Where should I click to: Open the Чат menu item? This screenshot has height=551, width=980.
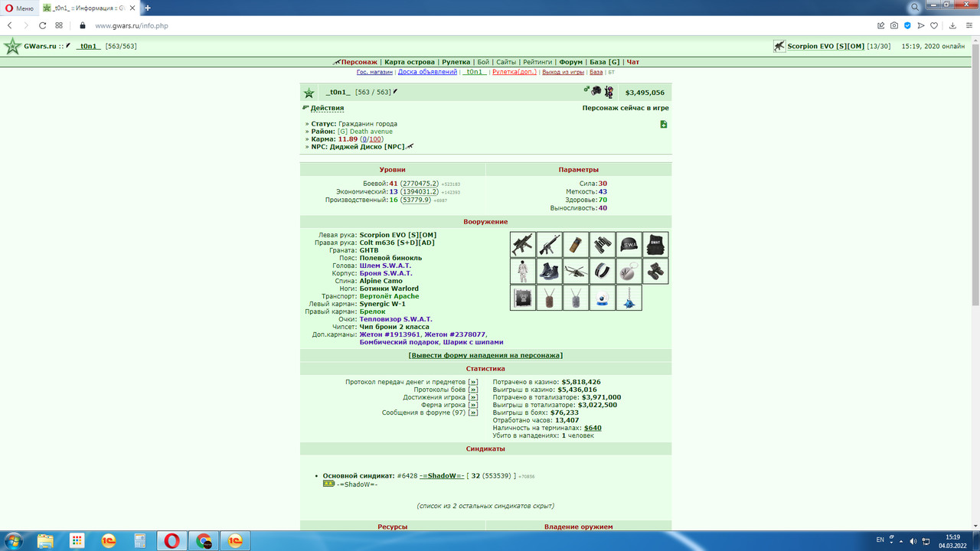(x=633, y=62)
